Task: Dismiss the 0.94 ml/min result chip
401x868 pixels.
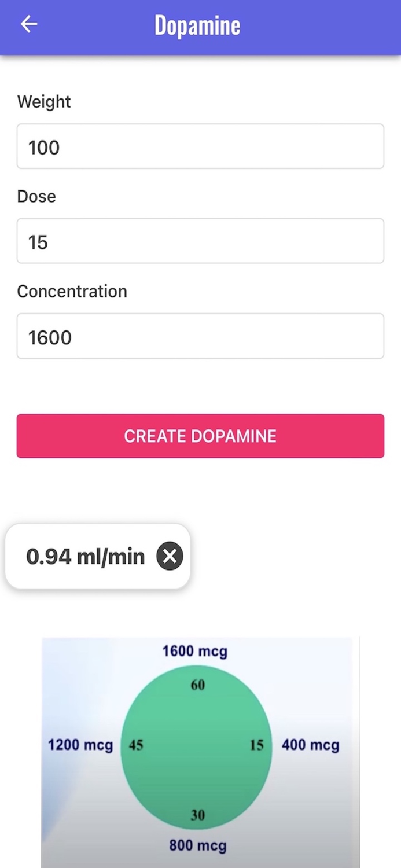Action: coord(170,556)
